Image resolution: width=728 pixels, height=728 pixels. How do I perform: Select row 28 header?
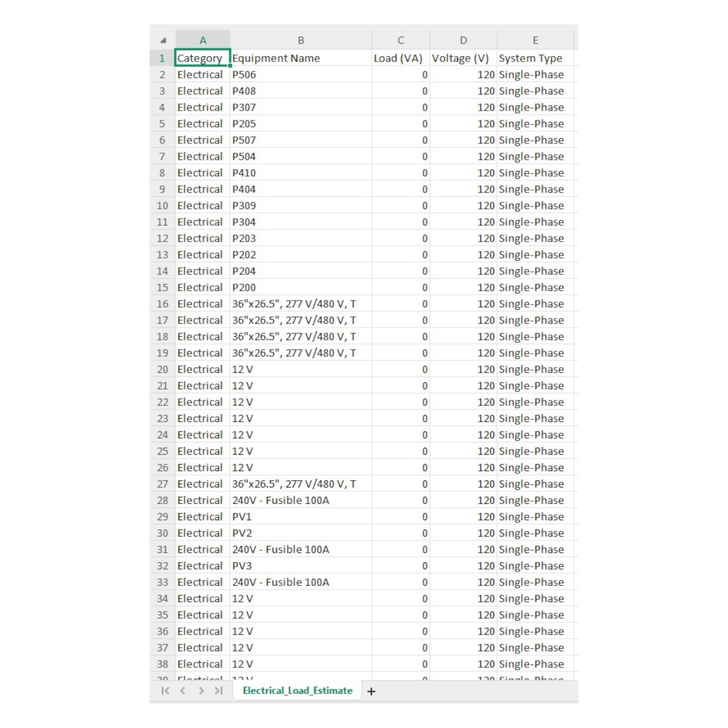162,500
